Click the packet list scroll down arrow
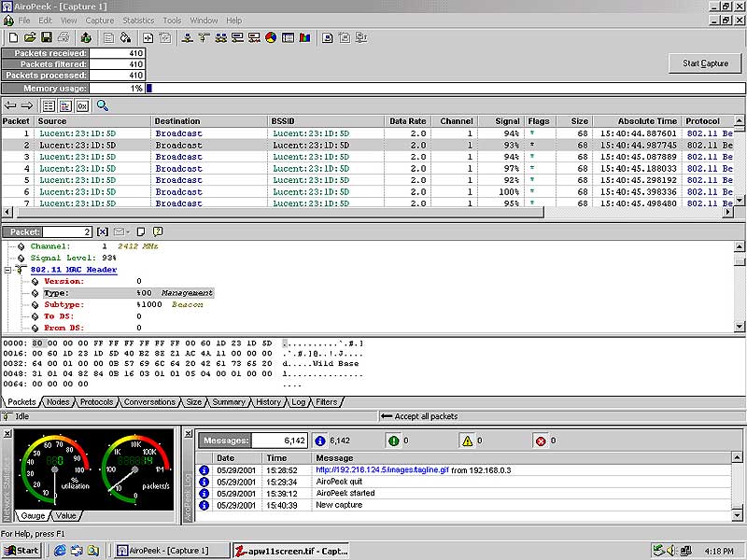The image size is (747, 560). tap(740, 200)
